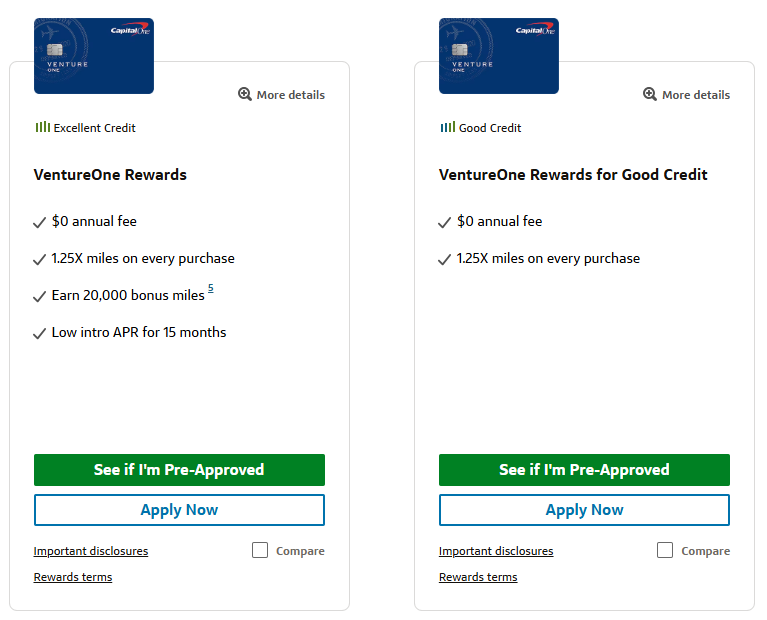Expand More details for Good Credit card

point(695,95)
